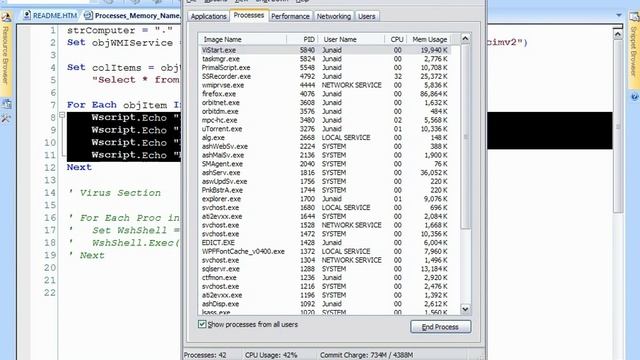Sort processes by PID column

(302, 40)
